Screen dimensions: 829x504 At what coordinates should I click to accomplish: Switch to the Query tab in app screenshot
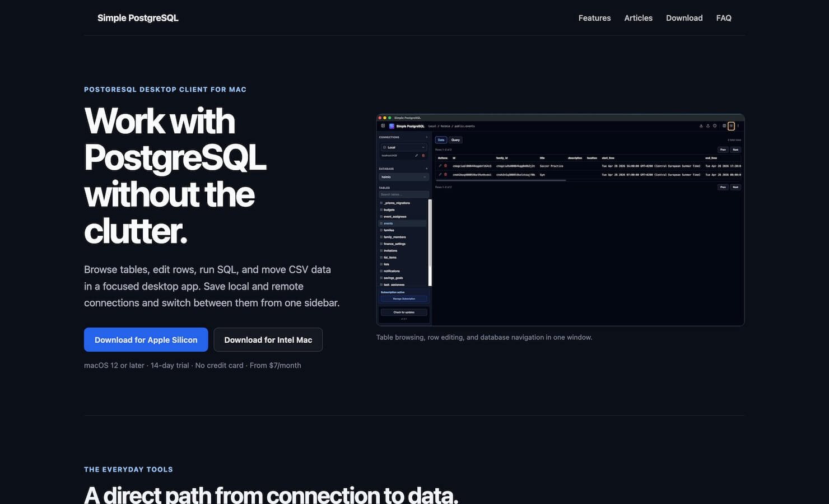pos(455,140)
